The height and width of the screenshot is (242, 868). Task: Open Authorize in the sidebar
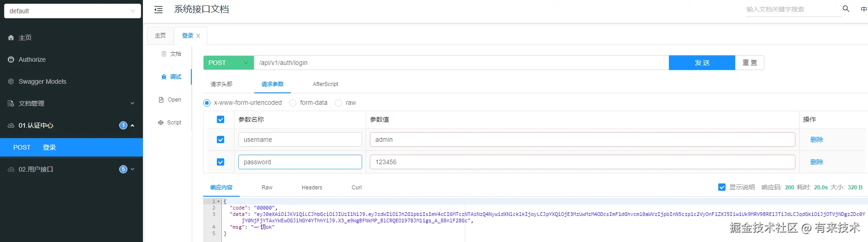pyautogui.click(x=32, y=59)
